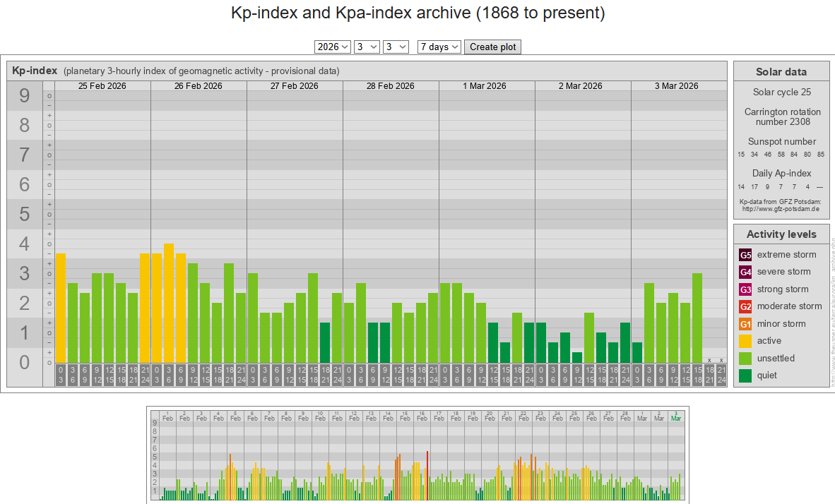Click the tallest yellow bar on 26 Feb
The image size is (835, 504).
click(x=169, y=304)
